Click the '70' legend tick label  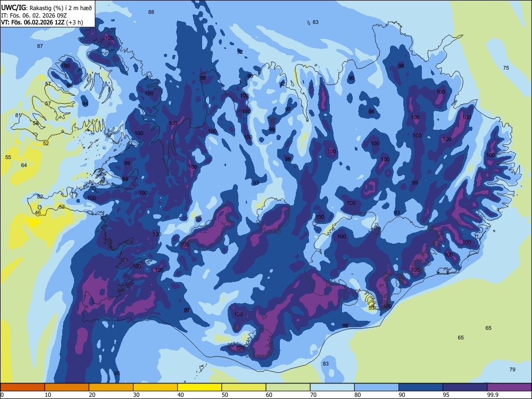click(x=313, y=395)
